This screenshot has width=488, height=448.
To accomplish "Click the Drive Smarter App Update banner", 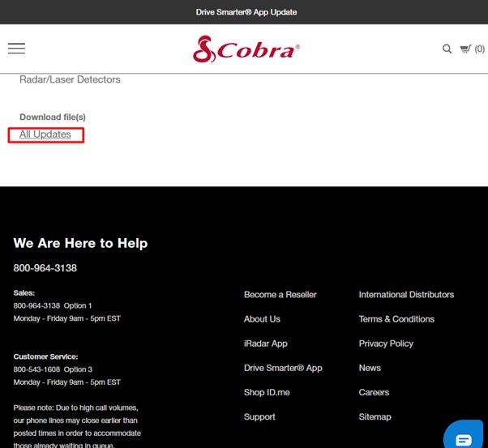I will click(246, 12).
